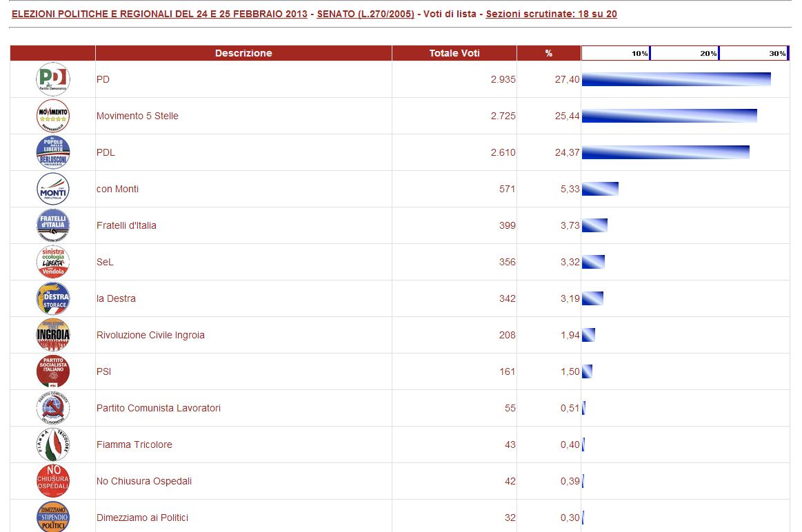The height and width of the screenshot is (532, 802).
Task: Click the No Chiusura Ospedali logo
Action: (x=52, y=481)
